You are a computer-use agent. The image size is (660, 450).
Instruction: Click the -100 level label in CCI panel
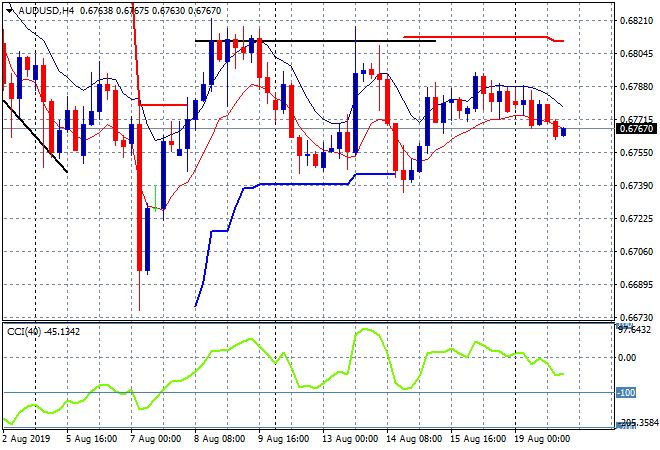point(626,393)
